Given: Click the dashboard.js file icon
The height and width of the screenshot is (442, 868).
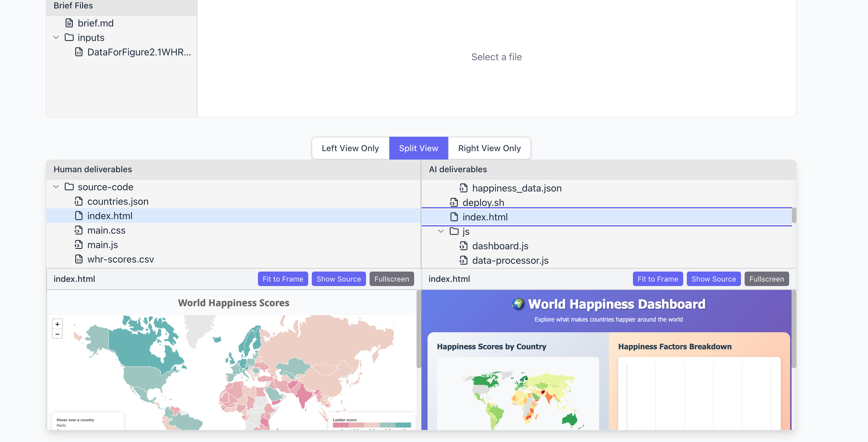Looking at the screenshot, I should click(x=464, y=246).
